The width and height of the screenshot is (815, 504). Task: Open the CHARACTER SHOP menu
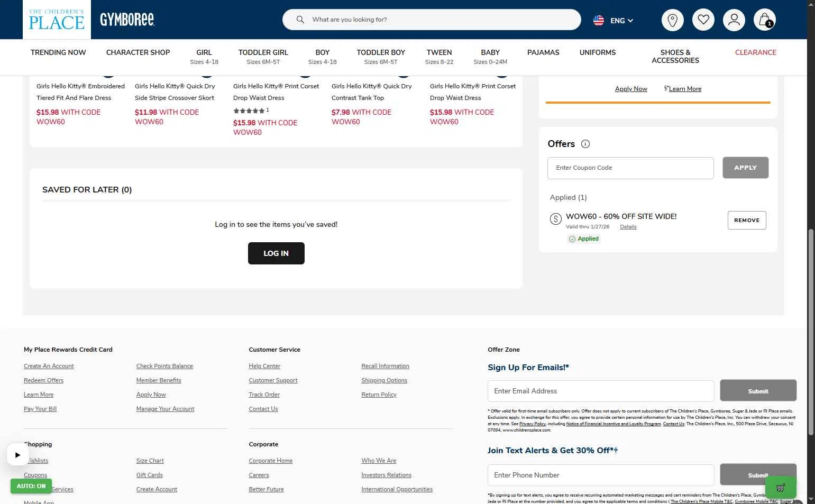pyautogui.click(x=138, y=52)
